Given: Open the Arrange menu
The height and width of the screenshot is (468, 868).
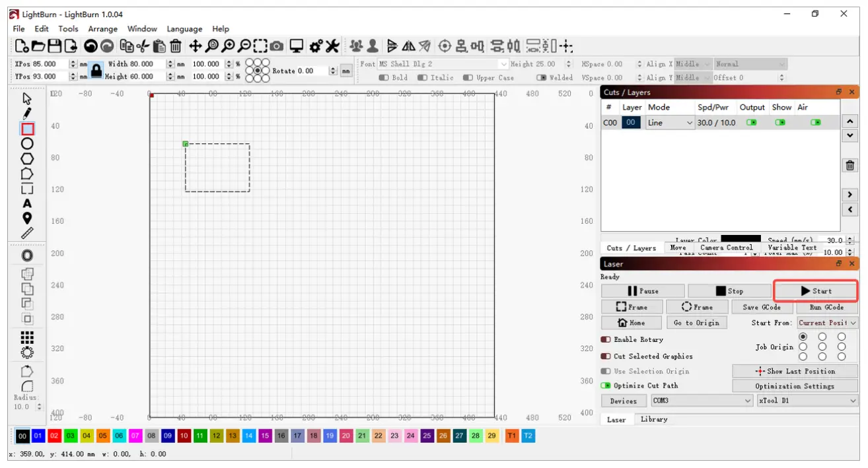Looking at the screenshot, I should (102, 29).
